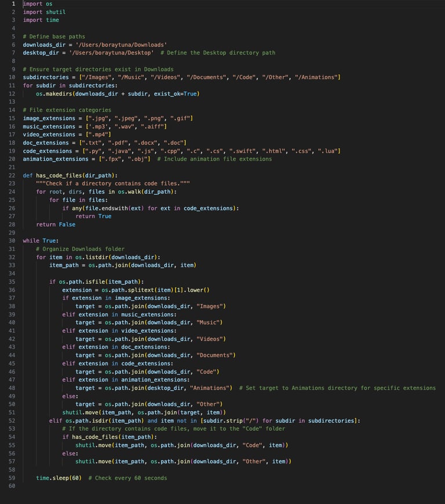Click the os.makedirs call

[118, 94]
